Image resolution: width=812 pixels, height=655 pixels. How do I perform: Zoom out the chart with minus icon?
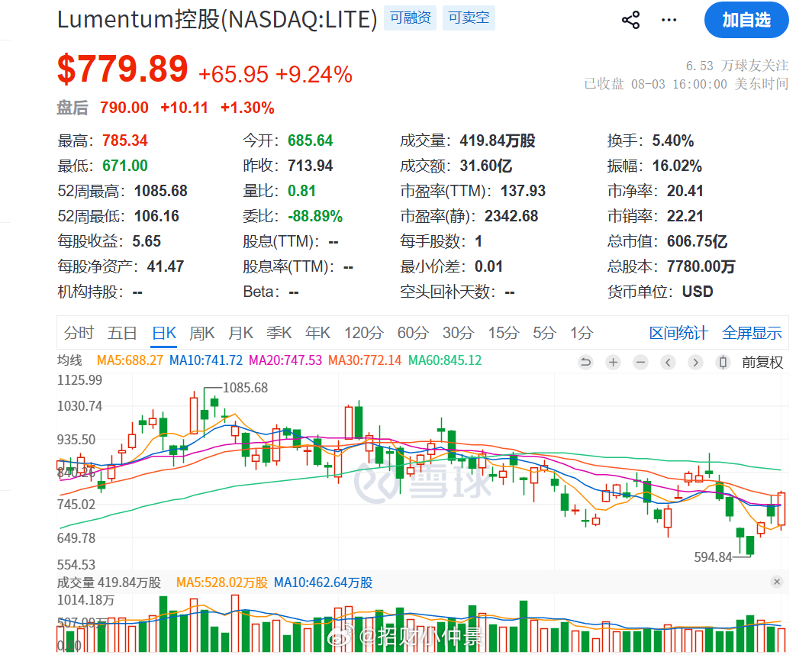[x=640, y=362]
